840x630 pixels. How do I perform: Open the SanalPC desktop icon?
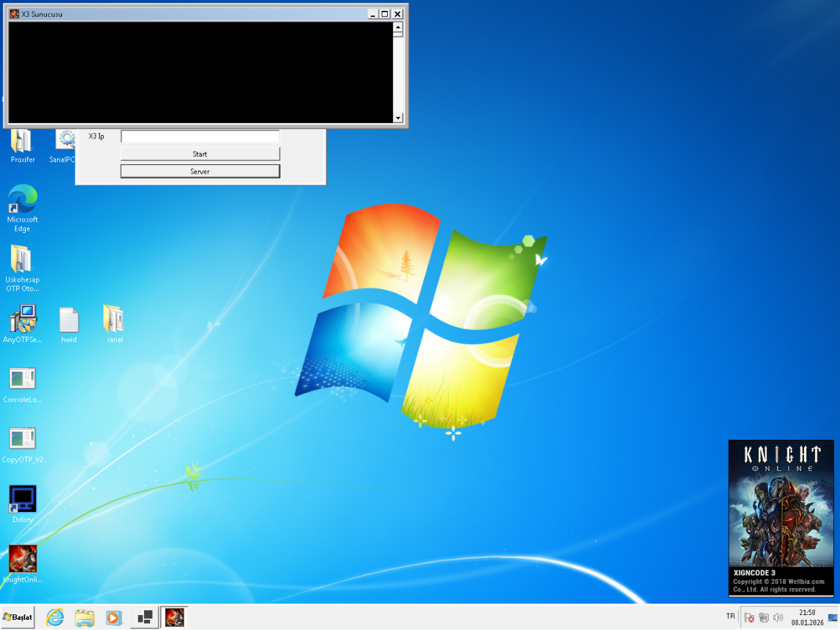tap(65, 145)
